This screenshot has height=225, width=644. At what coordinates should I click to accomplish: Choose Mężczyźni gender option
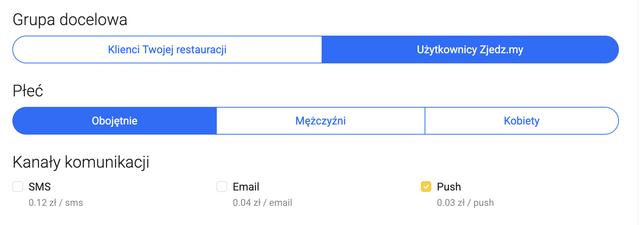click(x=321, y=121)
